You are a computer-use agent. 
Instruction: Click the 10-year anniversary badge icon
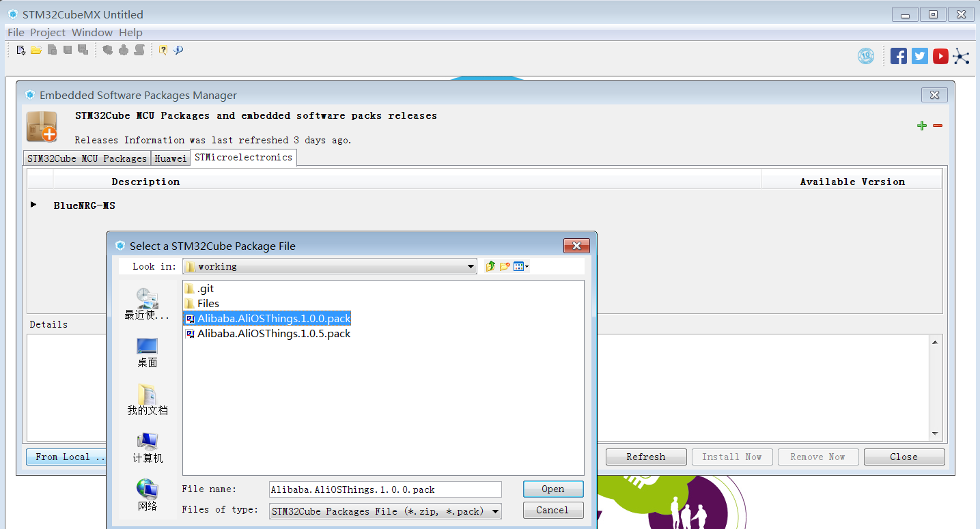tap(866, 56)
